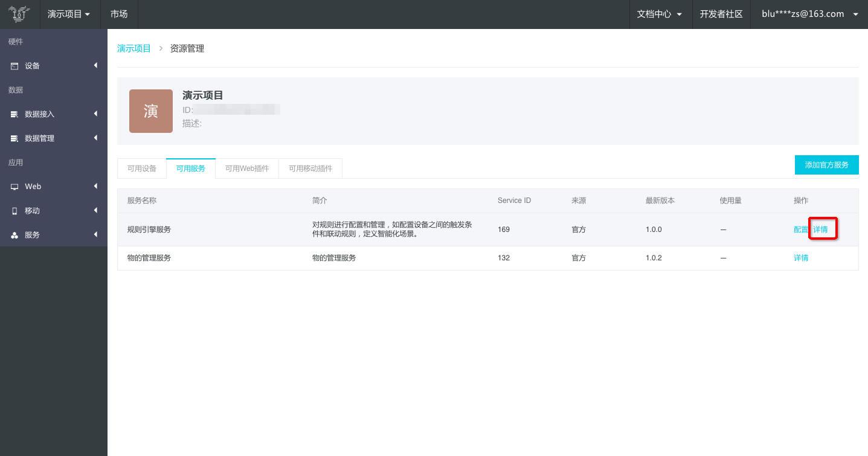Viewport: 868px width, 456px height.
Task: Expand the 数据接入 sidebar arrow
Action: pos(95,114)
